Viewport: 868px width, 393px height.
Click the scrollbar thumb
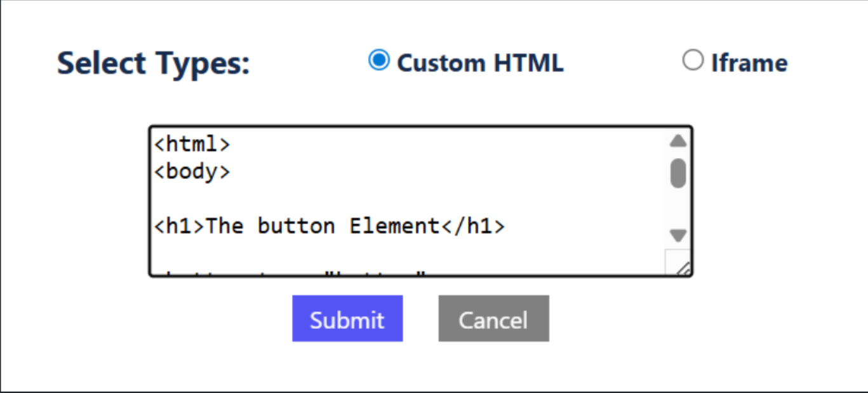(x=677, y=171)
